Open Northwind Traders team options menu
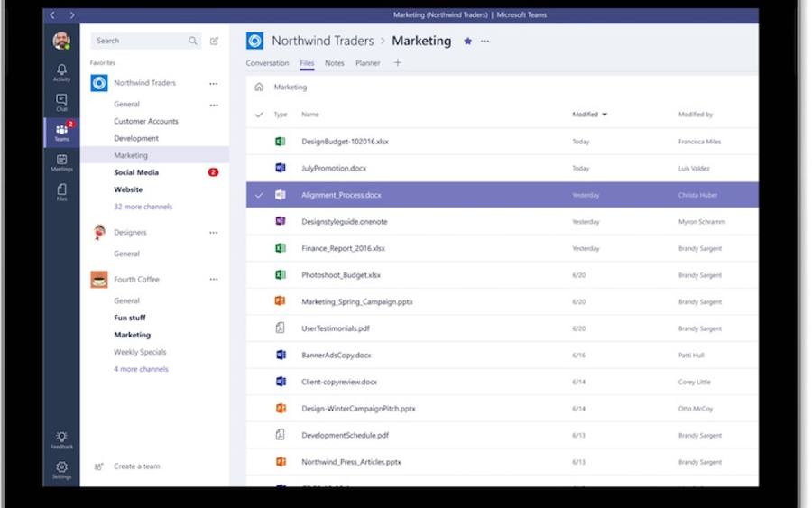The width and height of the screenshot is (812, 508). click(213, 83)
